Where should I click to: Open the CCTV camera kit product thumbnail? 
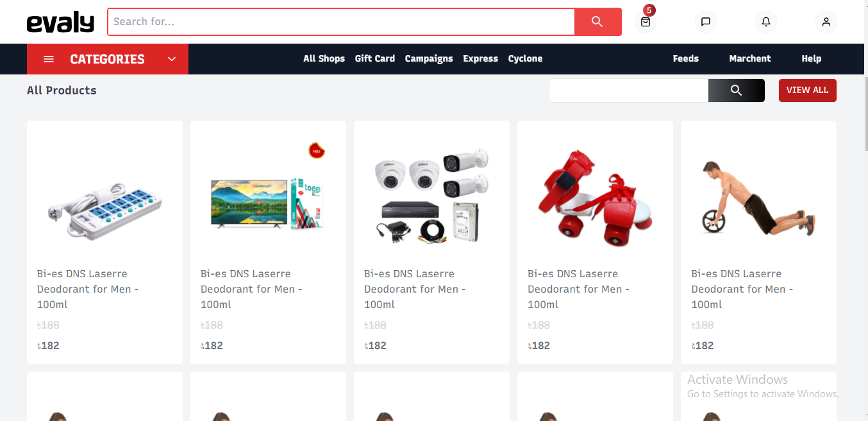[x=431, y=194]
